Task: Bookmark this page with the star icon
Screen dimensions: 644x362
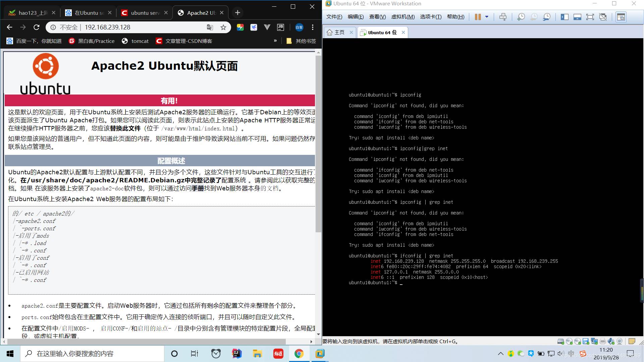Action: [223, 27]
